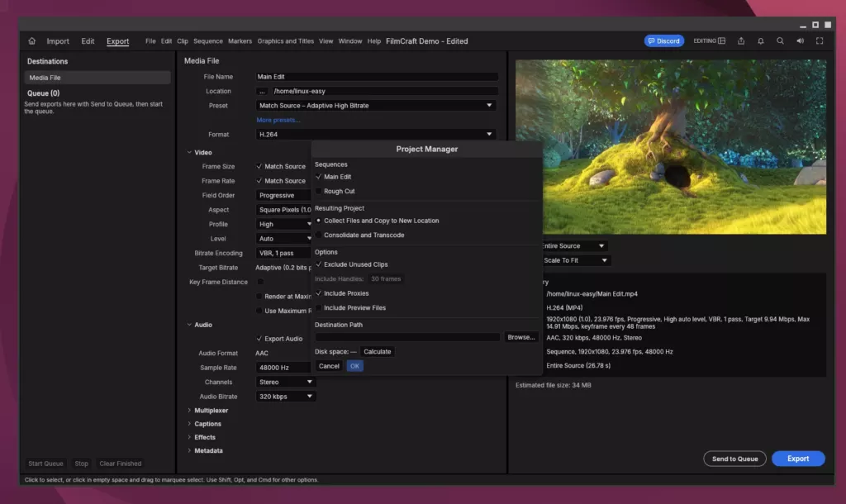846x504 pixels.
Task: Click Browse for destination path
Action: (520, 337)
